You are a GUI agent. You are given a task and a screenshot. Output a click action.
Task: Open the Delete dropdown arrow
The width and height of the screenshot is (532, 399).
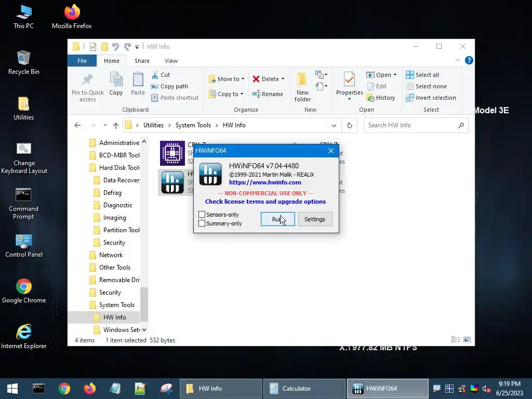[x=283, y=79]
